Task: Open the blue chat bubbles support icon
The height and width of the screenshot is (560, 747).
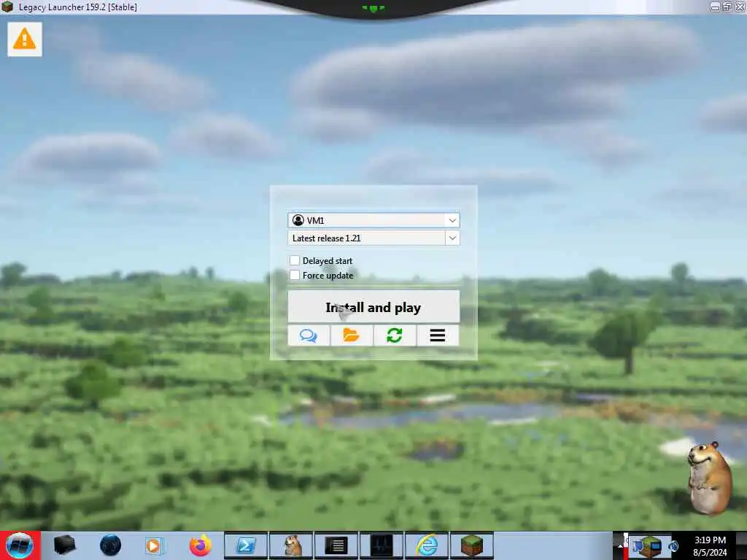Action: [309, 335]
